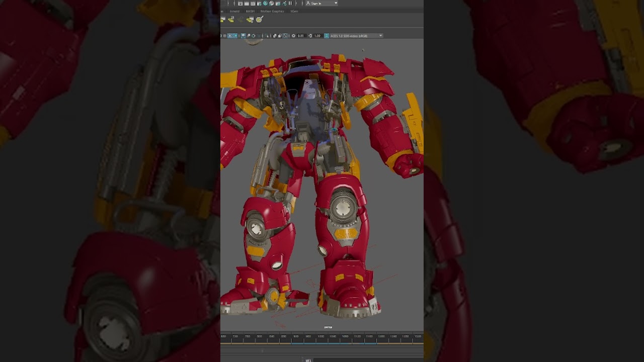
Task: Click the gamma reset icon
Action: coord(310,36)
